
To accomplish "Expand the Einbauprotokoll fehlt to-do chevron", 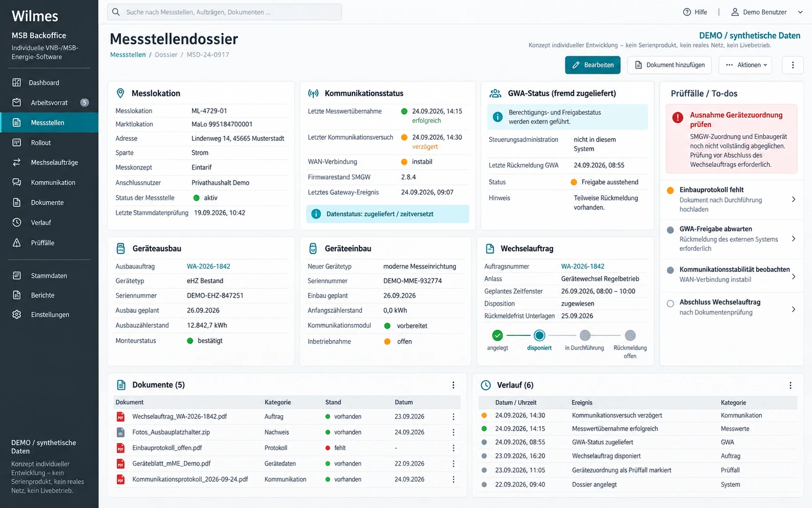I will [794, 199].
